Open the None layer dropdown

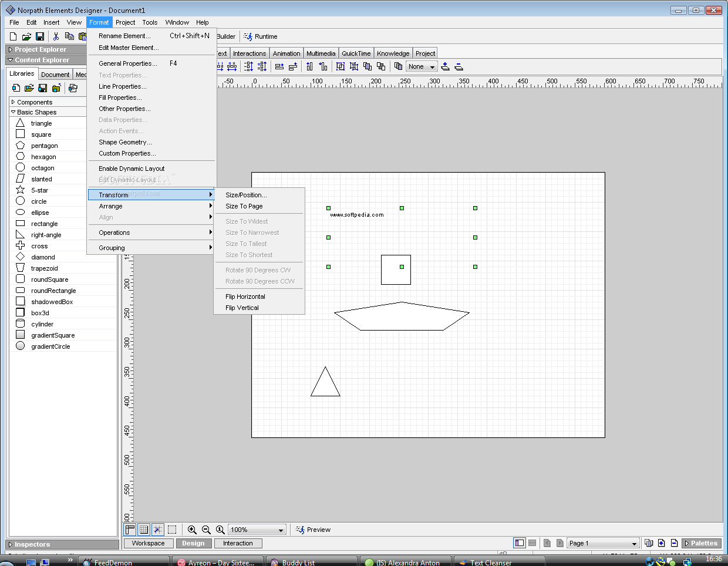pyautogui.click(x=422, y=66)
